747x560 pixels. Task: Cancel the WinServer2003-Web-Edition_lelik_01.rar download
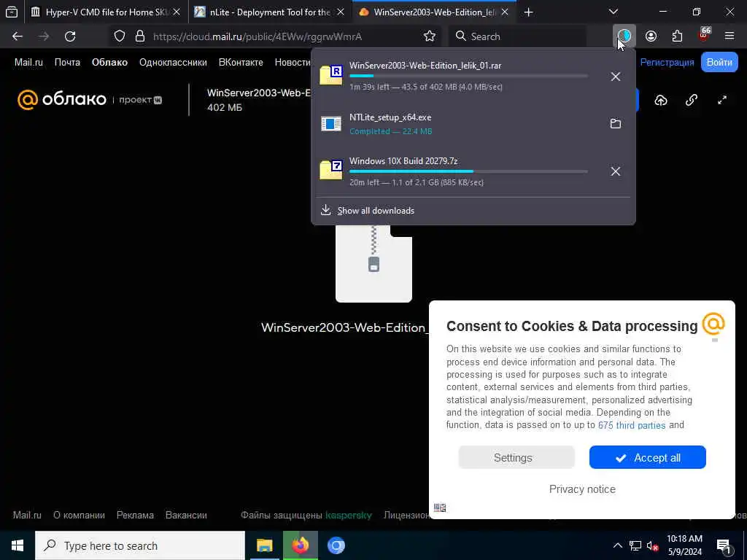tap(616, 76)
